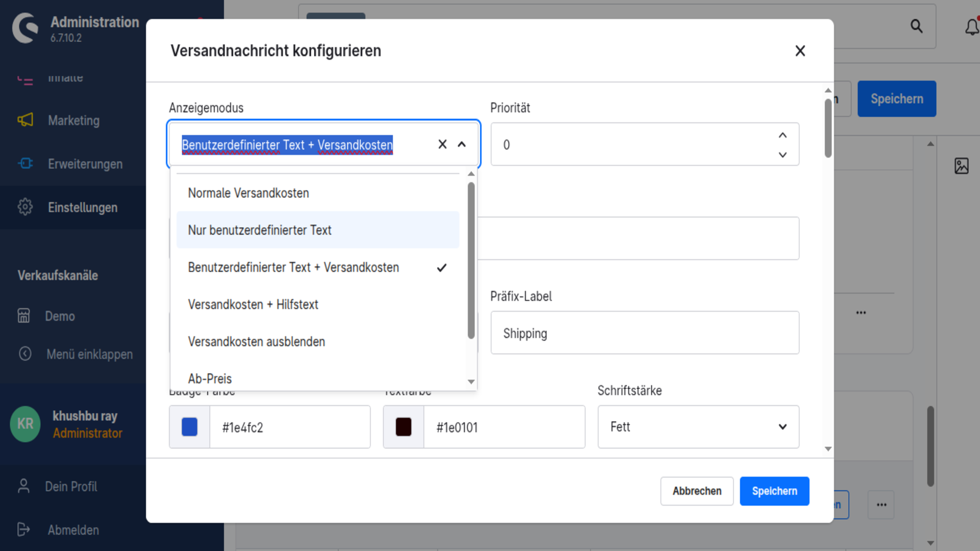Click the Abbrechen button
Image resolution: width=980 pixels, height=551 pixels.
pyautogui.click(x=697, y=491)
